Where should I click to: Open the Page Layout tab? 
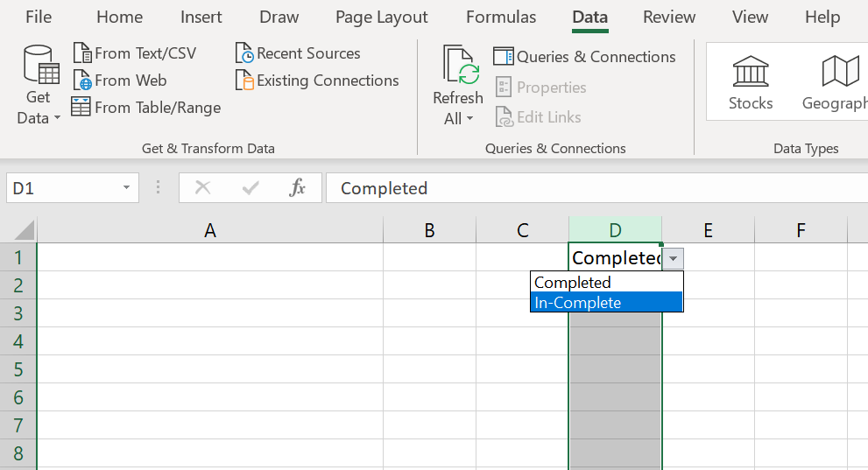pyautogui.click(x=382, y=18)
